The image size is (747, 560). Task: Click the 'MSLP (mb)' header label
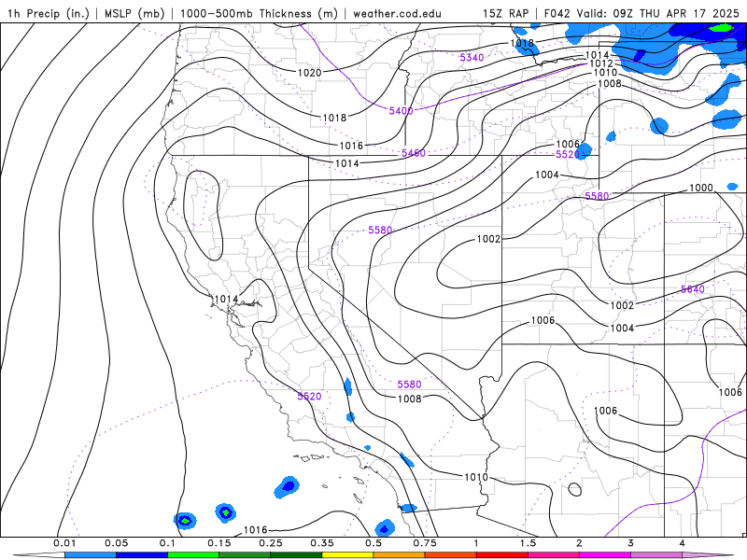[134, 13]
